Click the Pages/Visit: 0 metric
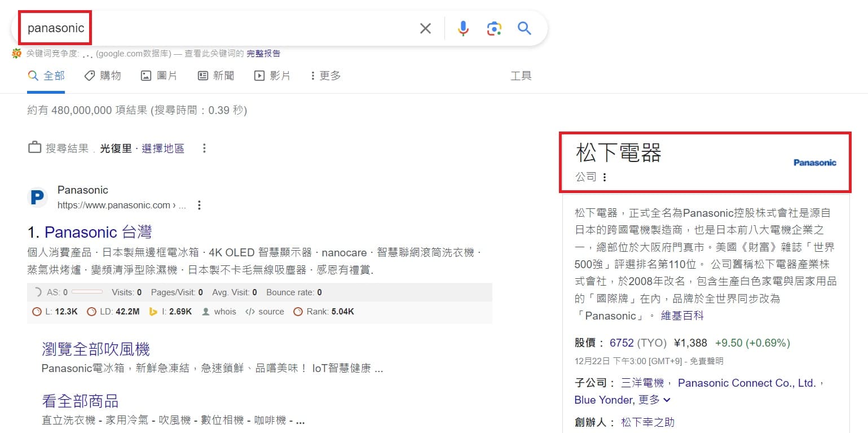This screenshot has height=433, width=868. 177,292
